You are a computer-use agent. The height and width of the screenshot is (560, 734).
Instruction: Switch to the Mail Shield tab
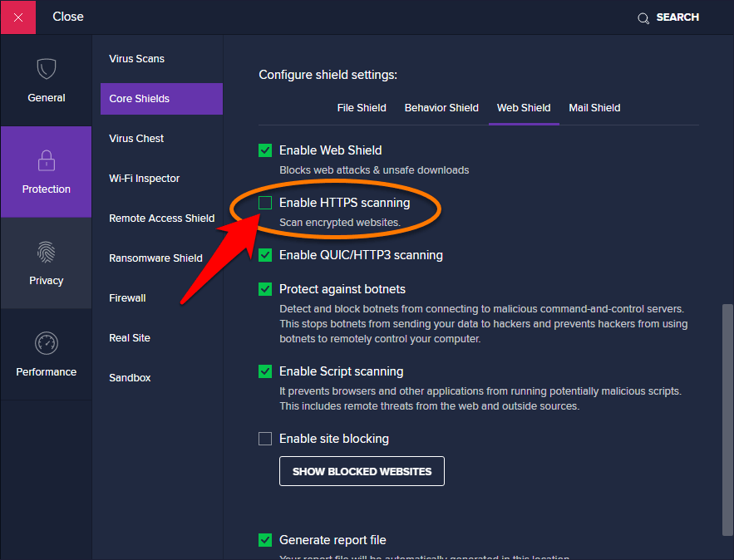point(594,107)
